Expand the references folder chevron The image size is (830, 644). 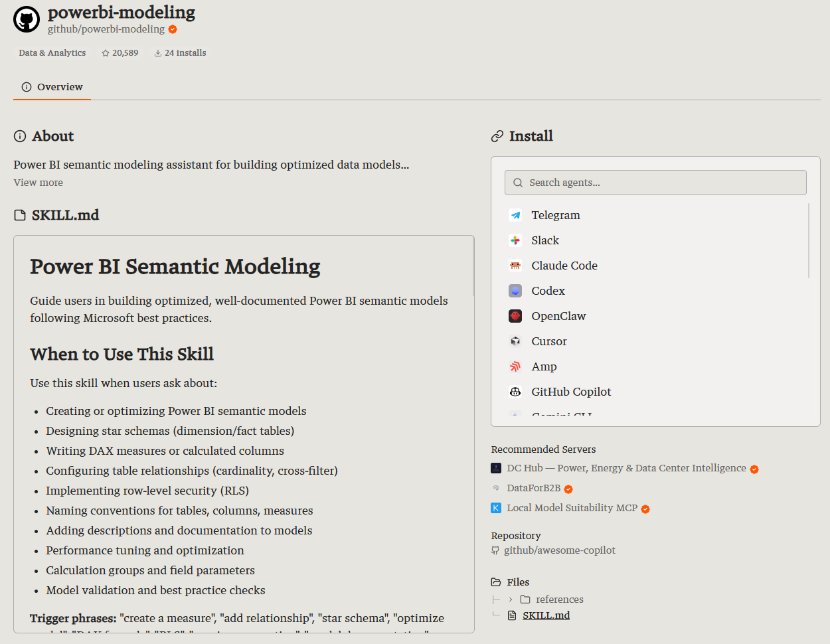coord(511,600)
